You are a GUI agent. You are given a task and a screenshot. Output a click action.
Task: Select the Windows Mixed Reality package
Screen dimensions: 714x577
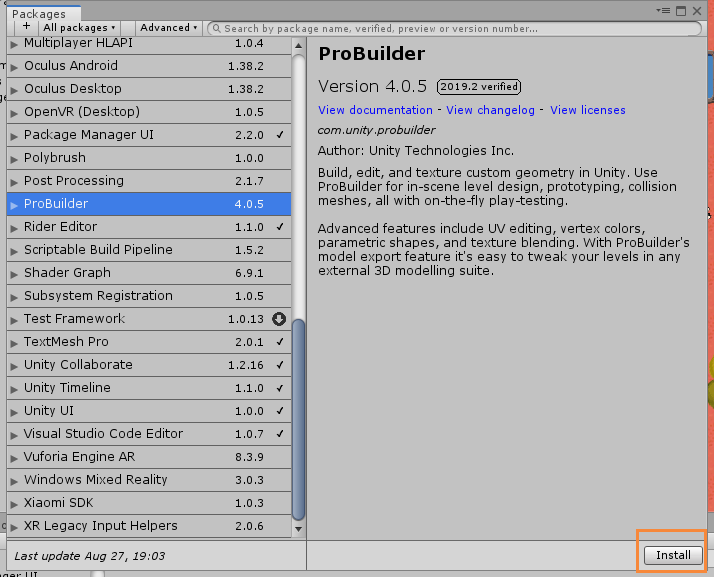tap(149, 480)
